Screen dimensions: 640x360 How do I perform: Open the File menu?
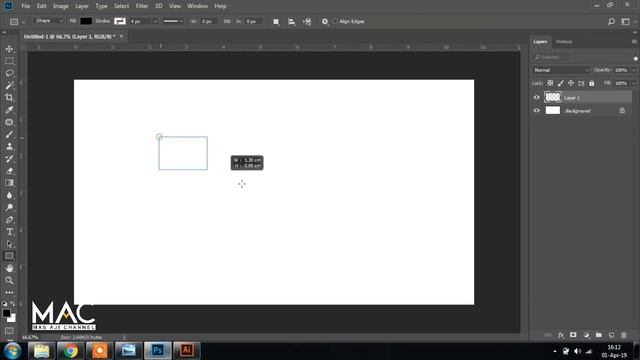[26, 6]
